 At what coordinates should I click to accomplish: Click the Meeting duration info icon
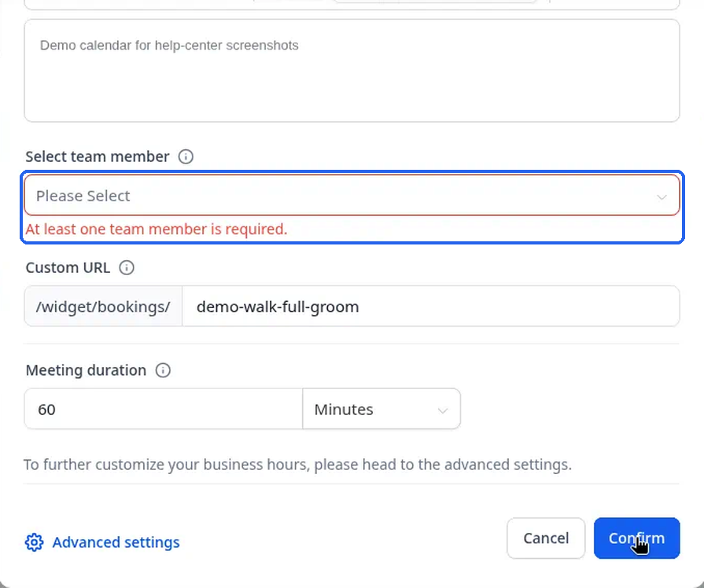163,370
